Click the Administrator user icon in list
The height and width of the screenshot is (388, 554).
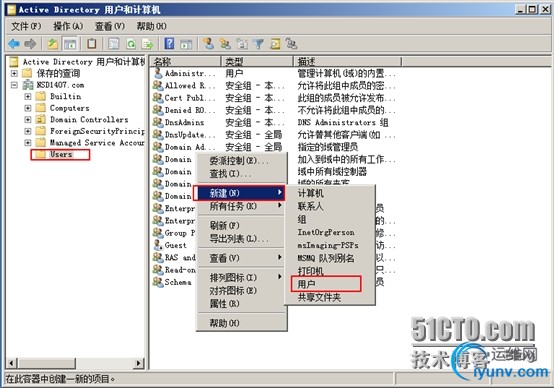(x=158, y=73)
